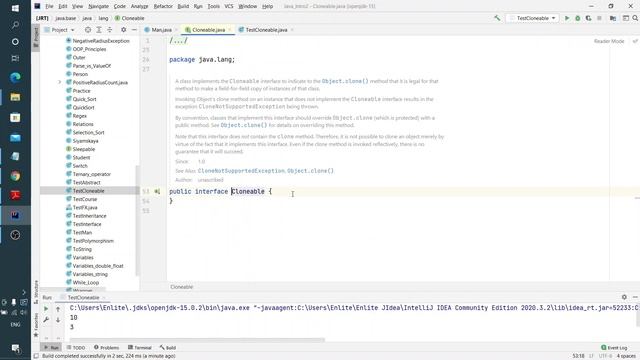640x360 pixels.
Task: Click the horizontal scrollbar in Run output
Action: (x=197, y=340)
